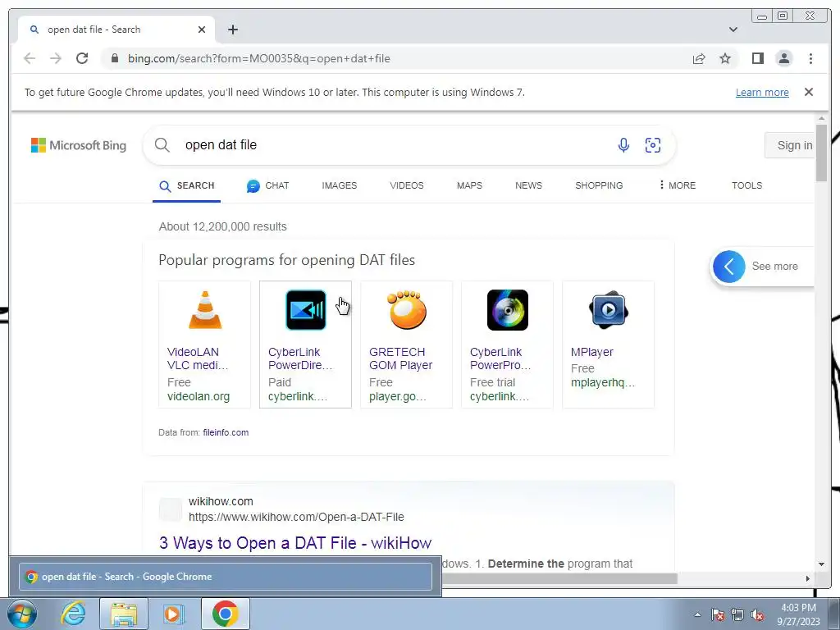
Task: Open the TOOLS options
Action: pyautogui.click(x=746, y=185)
